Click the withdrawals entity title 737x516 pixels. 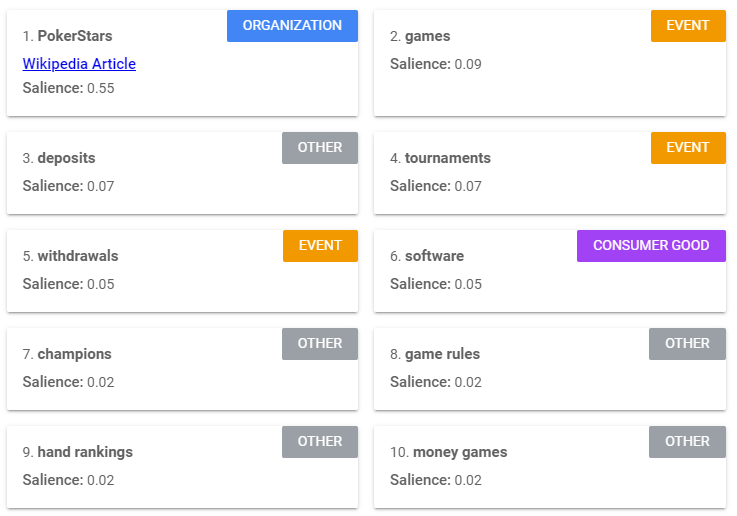click(76, 256)
